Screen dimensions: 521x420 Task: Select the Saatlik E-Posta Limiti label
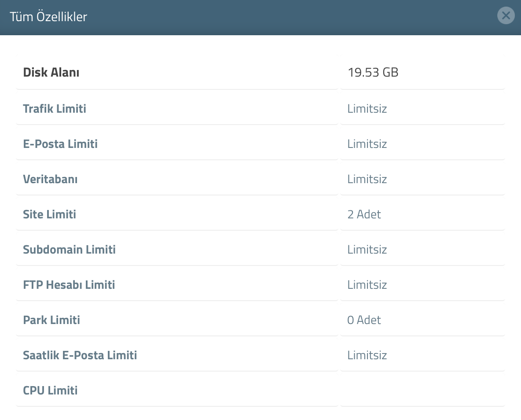click(x=80, y=355)
